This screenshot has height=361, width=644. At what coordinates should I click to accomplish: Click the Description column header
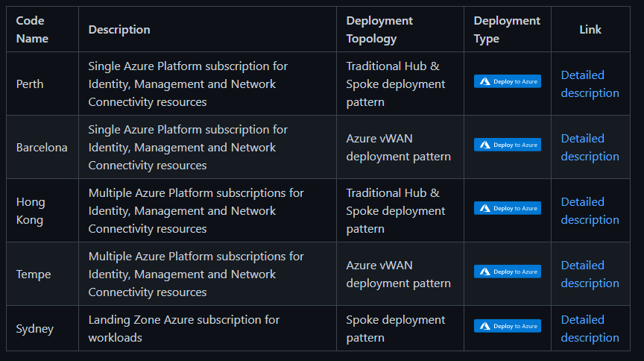pyautogui.click(x=207, y=29)
